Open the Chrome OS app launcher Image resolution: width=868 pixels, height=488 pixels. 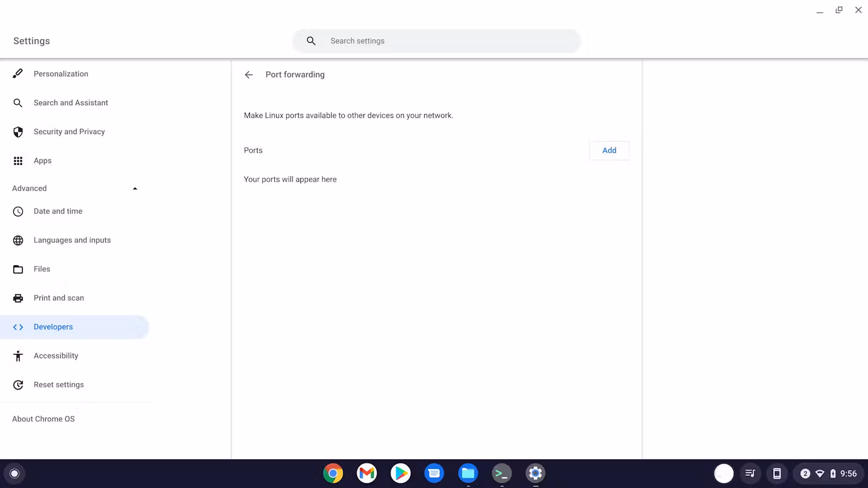click(x=14, y=473)
